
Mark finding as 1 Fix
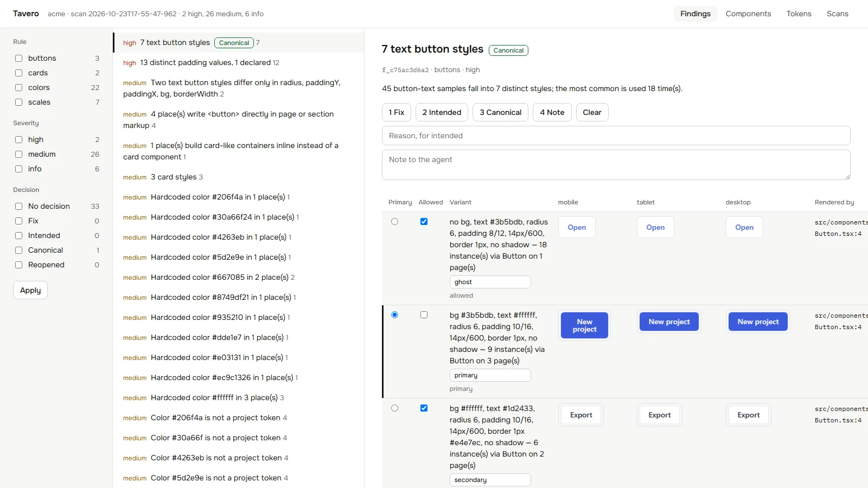[397, 112]
